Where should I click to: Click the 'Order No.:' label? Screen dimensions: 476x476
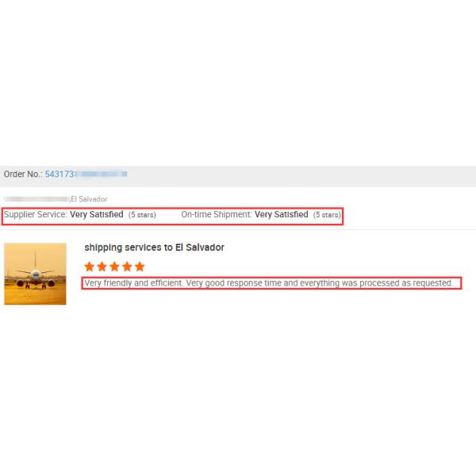23,175
